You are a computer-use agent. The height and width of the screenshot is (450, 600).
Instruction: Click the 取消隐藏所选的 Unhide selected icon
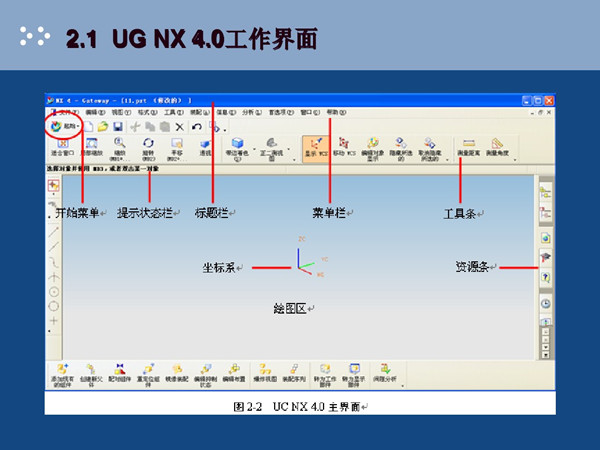(430, 149)
